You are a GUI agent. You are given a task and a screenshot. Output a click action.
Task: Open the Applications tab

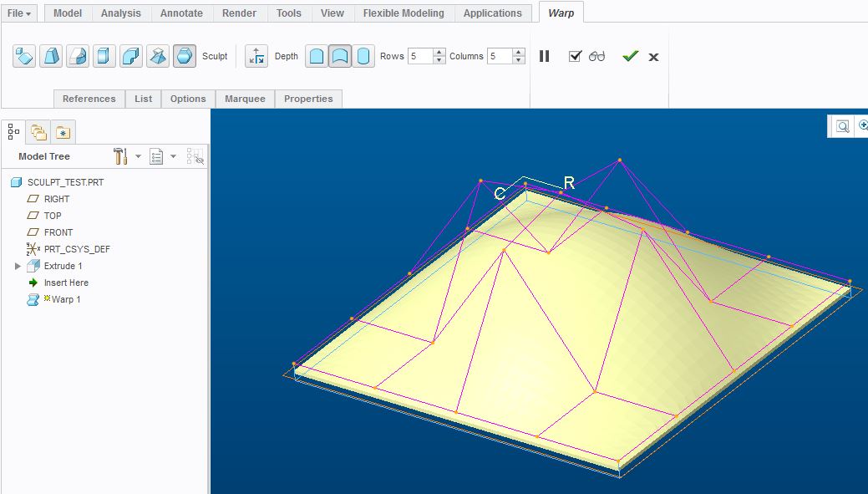pos(493,13)
